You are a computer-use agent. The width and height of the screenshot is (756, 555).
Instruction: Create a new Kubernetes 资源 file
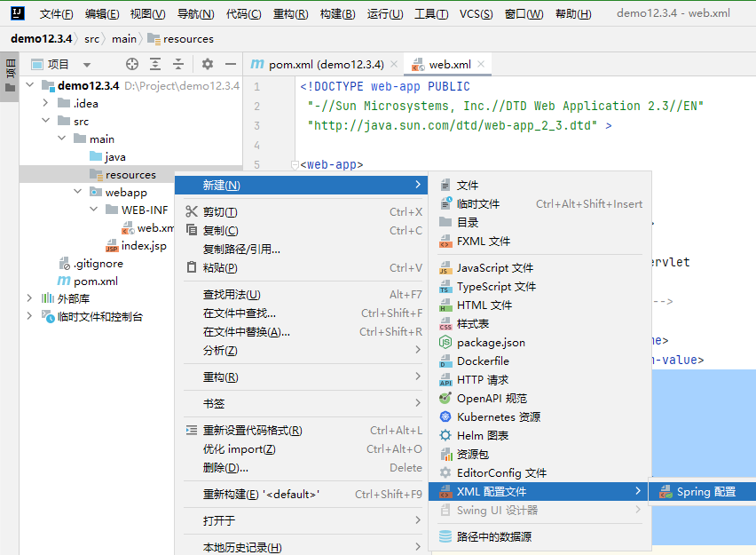(x=498, y=417)
